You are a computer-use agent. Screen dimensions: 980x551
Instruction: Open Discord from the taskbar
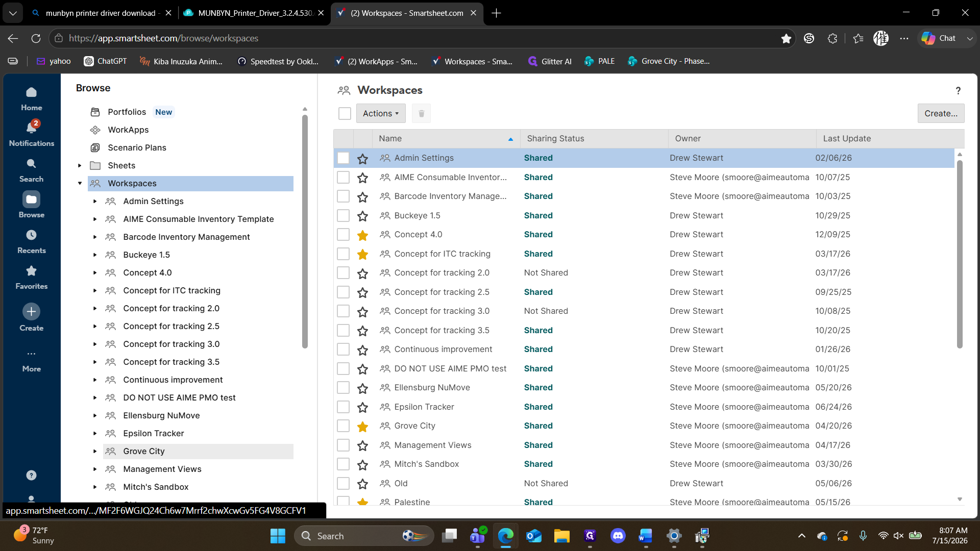pos(618,536)
